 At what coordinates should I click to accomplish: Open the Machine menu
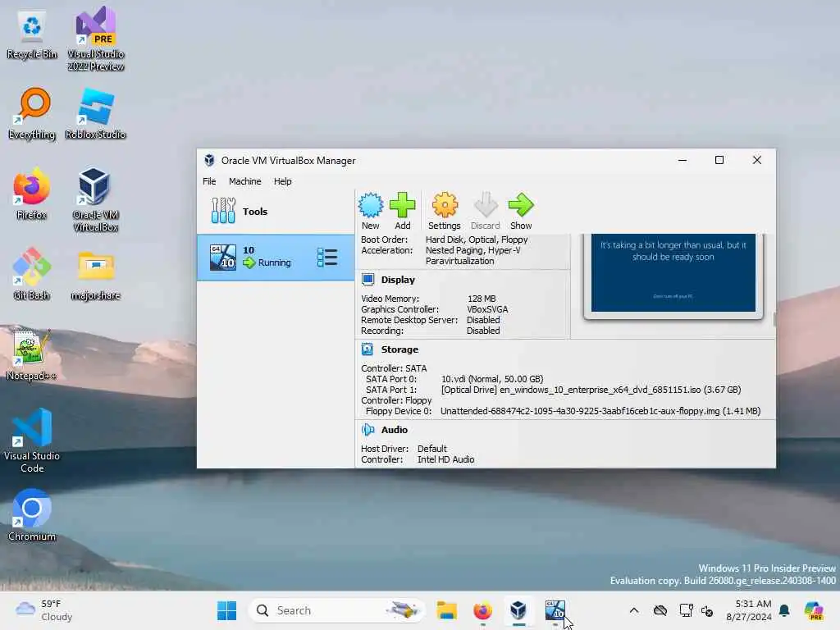pos(244,181)
